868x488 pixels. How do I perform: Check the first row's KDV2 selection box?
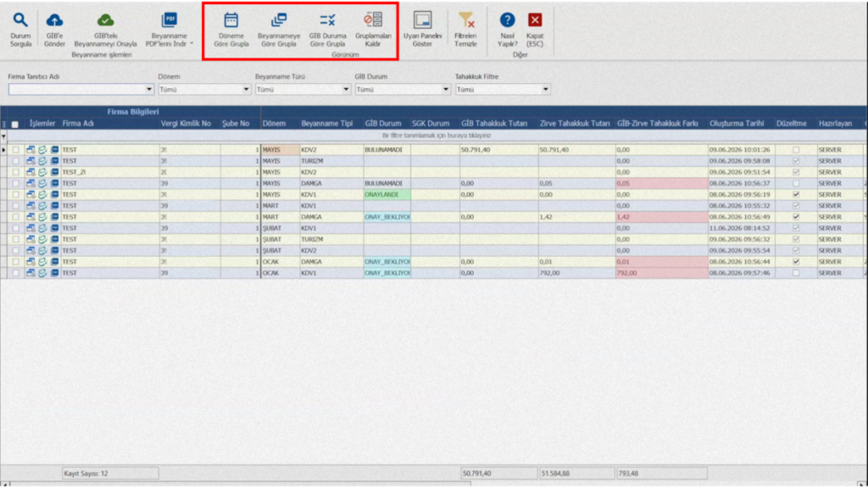[x=15, y=150]
